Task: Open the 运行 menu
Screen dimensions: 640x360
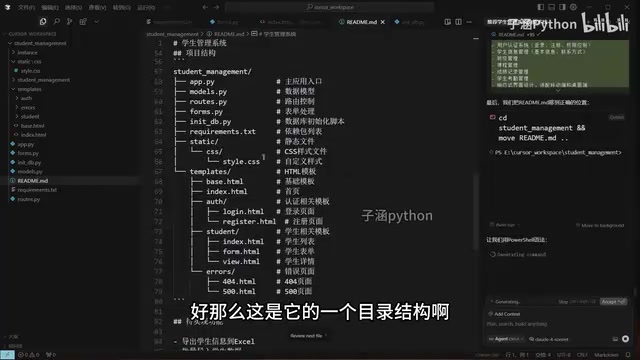Action: pyautogui.click(x=146, y=7)
